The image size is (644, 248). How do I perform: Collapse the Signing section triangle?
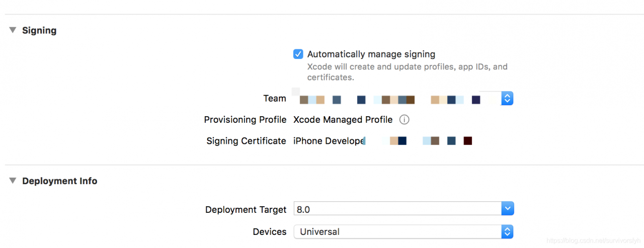point(13,30)
